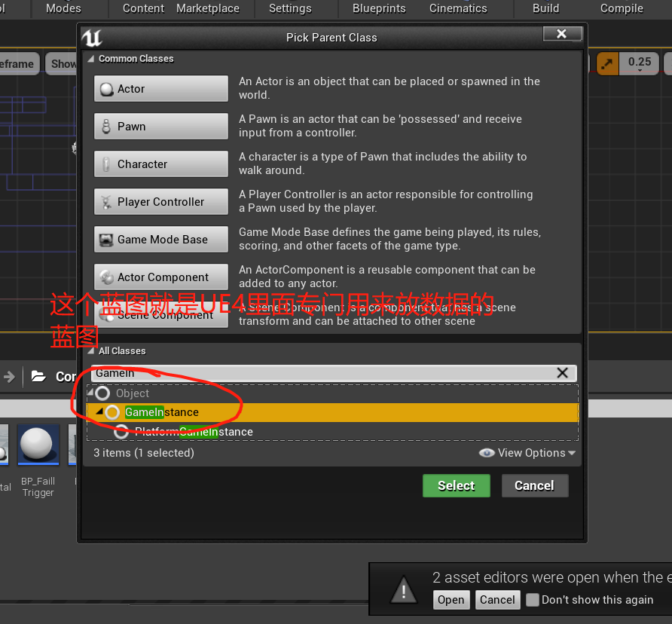The image size is (672, 624).
Task: Choose the Actor parent class
Action: point(160,89)
